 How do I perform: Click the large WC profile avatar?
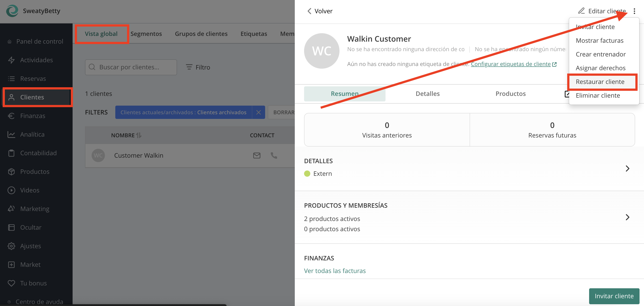coord(322,51)
